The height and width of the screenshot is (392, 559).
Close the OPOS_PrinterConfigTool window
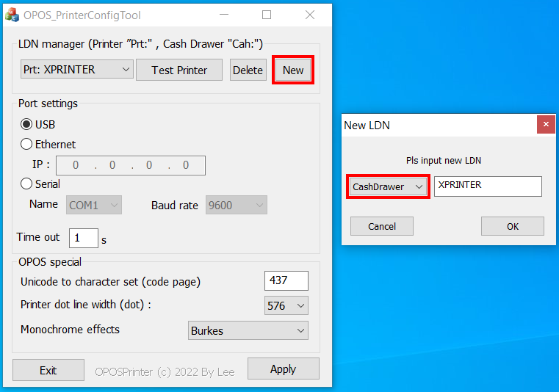[309, 15]
